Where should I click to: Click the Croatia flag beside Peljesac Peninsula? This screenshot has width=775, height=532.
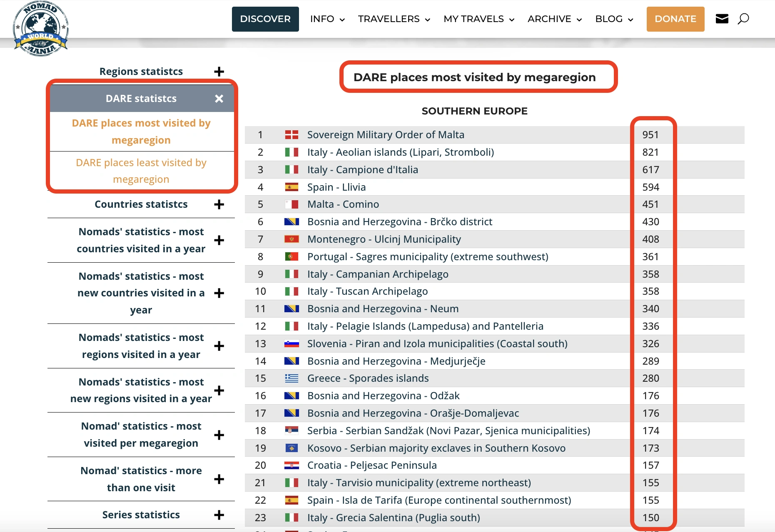point(292,465)
